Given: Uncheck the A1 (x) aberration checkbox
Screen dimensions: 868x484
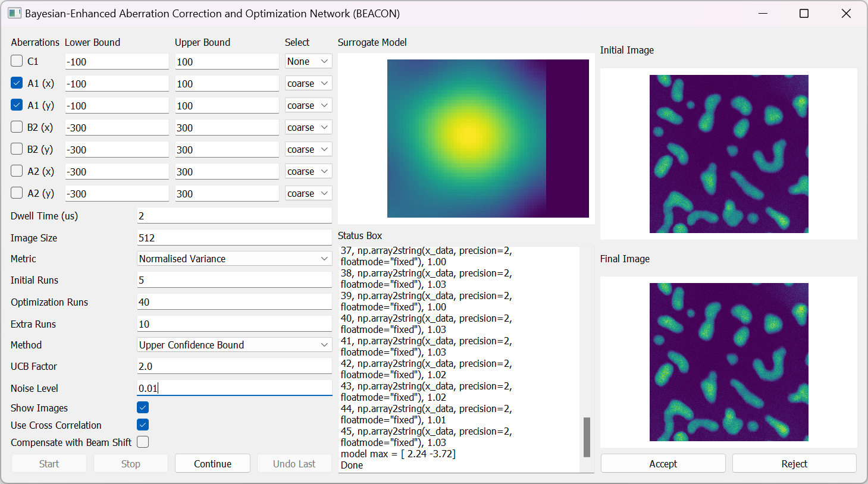Looking at the screenshot, I should (17, 83).
